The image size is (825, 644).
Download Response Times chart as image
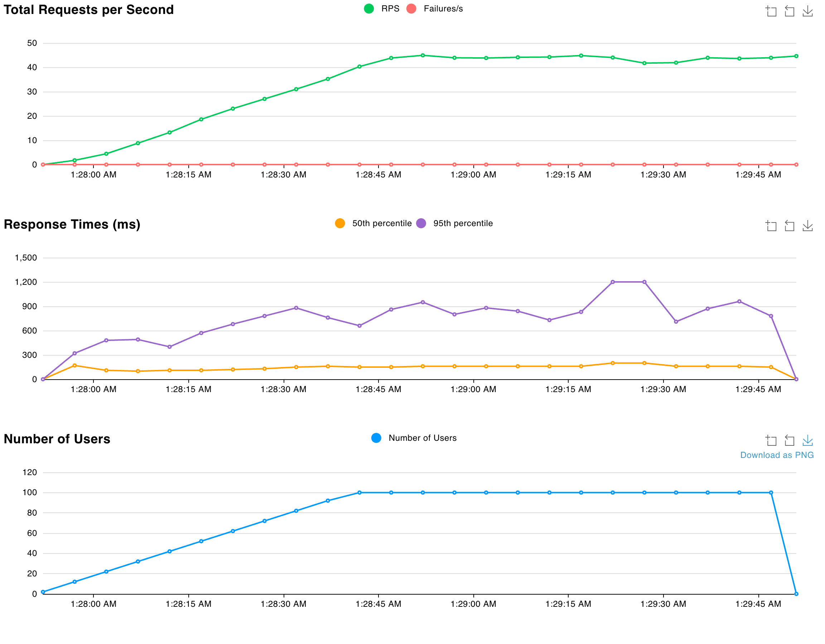click(807, 226)
